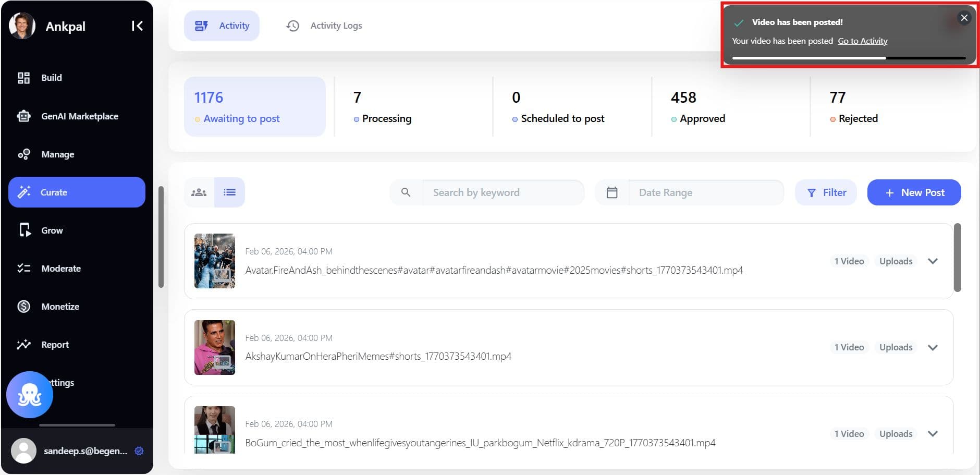Click 1 Video tag on BoGum post
This screenshot has width=980, height=475.
tap(849, 434)
